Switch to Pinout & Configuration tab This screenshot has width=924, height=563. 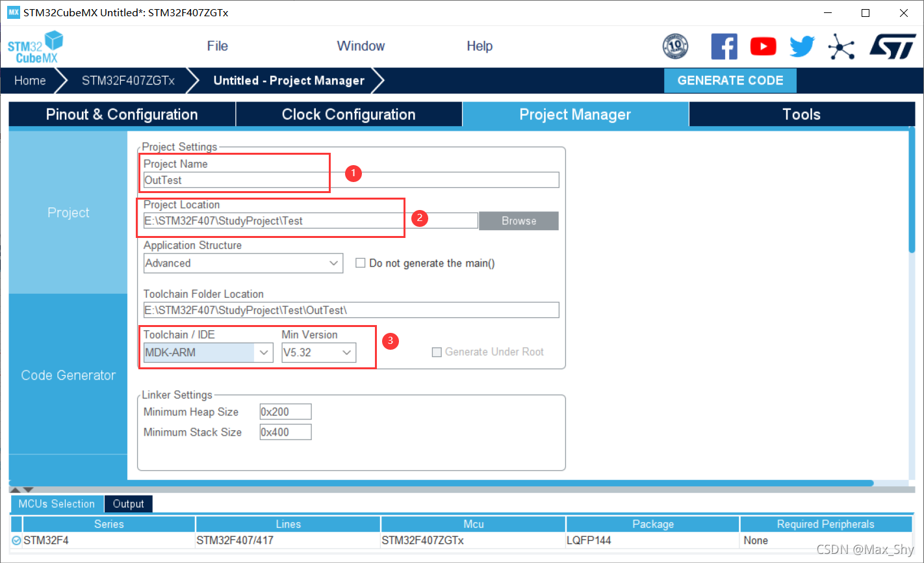pos(122,114)
